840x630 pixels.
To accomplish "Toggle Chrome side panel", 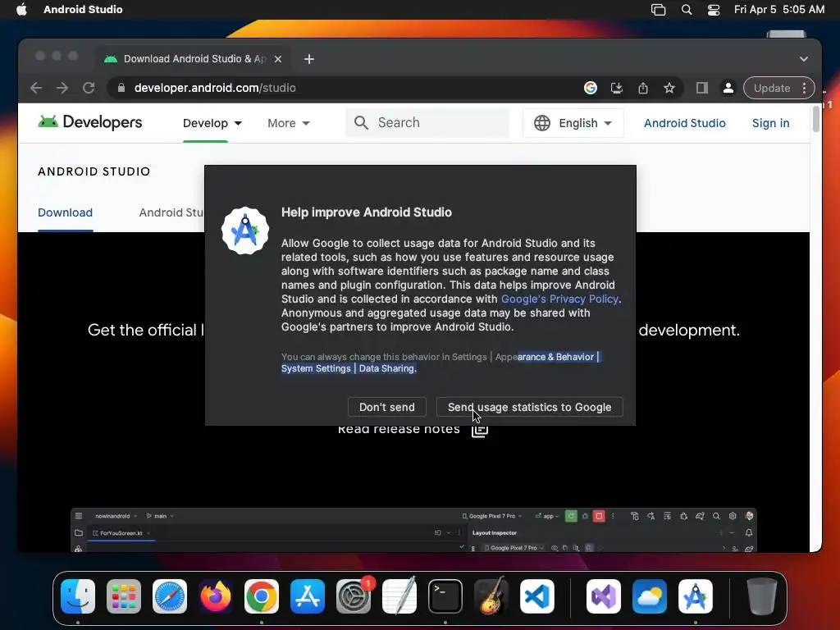I will pos(702,88).
